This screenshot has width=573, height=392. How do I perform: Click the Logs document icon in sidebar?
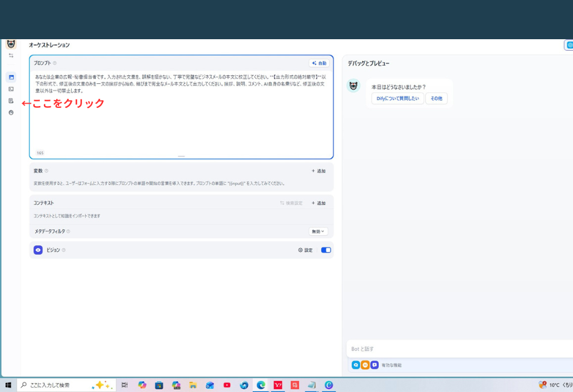pyautogui.click(x=11, y=101)
